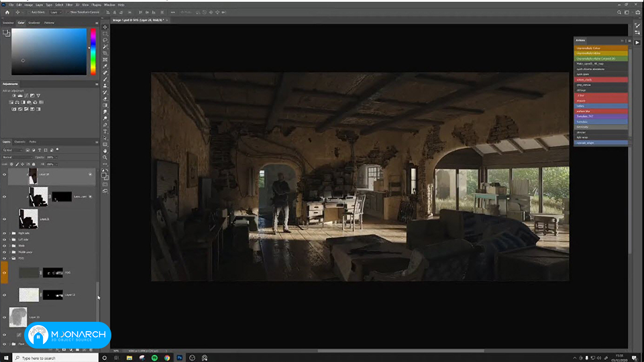Toggle visibility of the FOG group folder
644x362 pixels.
[5, 258]
